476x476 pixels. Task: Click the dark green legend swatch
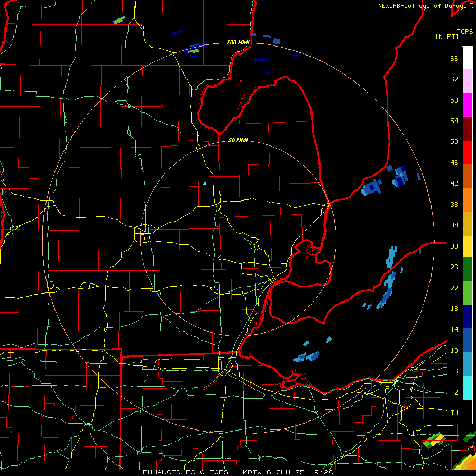tap(467, 269)
